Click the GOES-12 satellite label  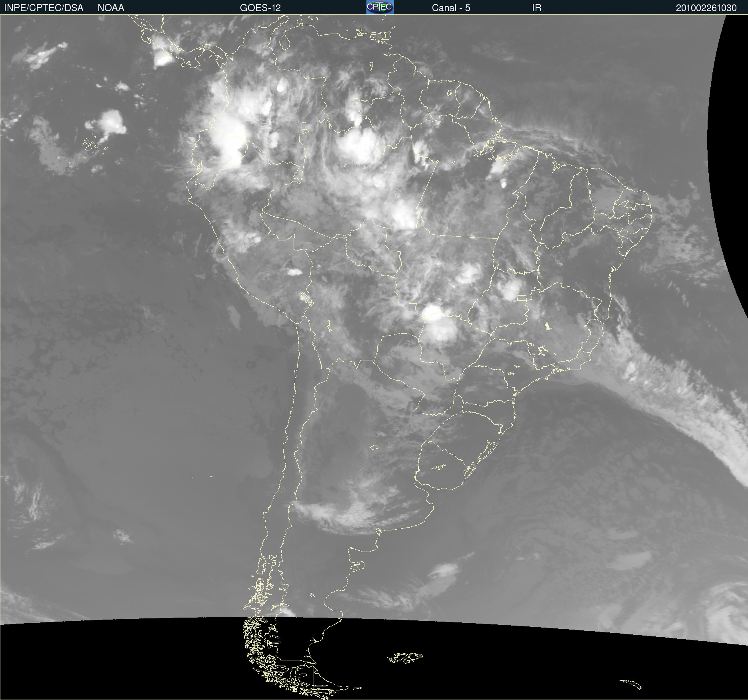260,8
